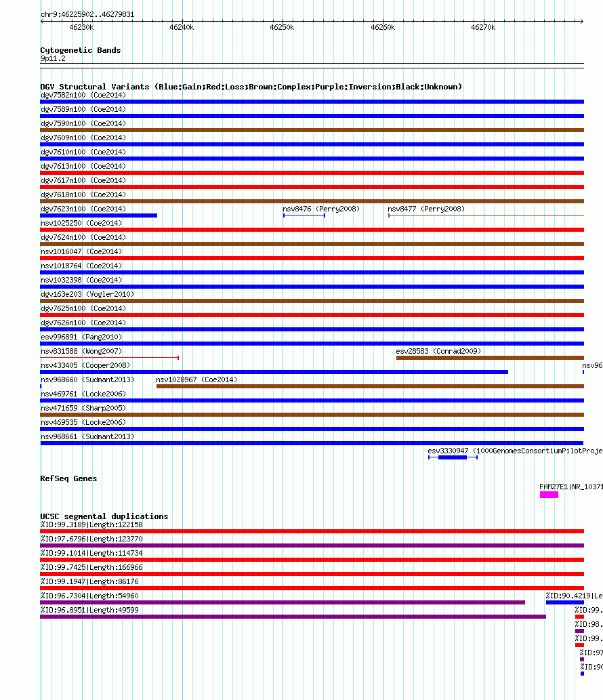
Task: Select variant label dgv163e203 (Vogler2010)
Action: pyautogui.click(x=87, y=294)
